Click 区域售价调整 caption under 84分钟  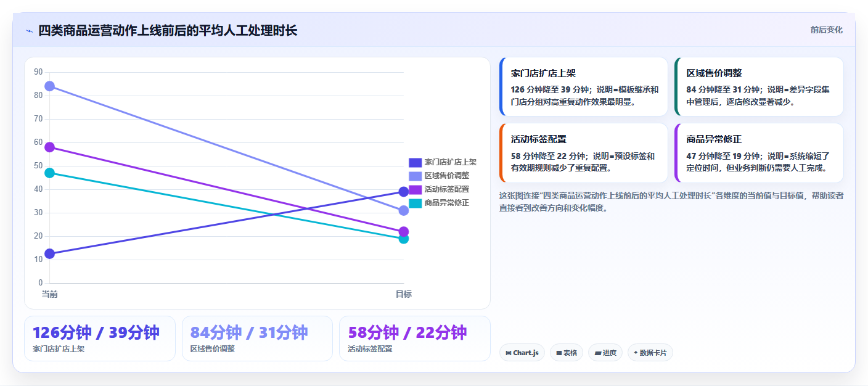click(x=213, y=349)
